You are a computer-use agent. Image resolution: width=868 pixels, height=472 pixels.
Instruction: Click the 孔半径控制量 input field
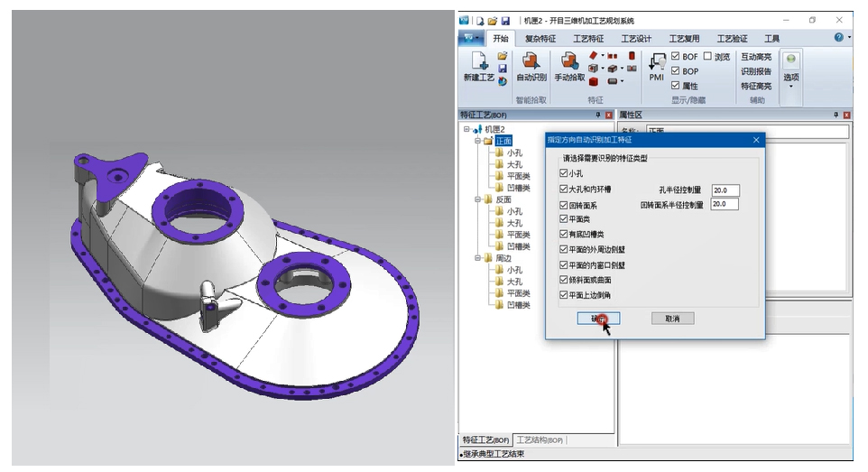(725, 190)
